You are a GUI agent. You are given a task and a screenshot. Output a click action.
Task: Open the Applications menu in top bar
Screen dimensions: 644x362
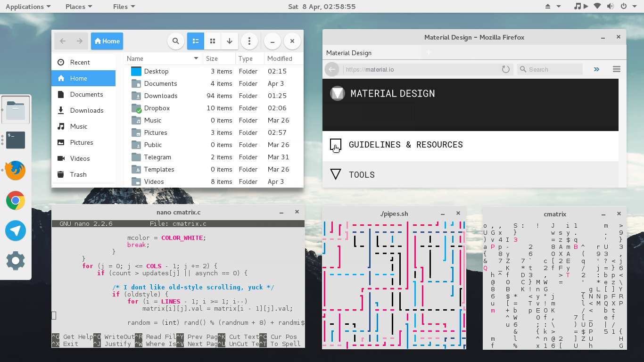pos(28,7)
